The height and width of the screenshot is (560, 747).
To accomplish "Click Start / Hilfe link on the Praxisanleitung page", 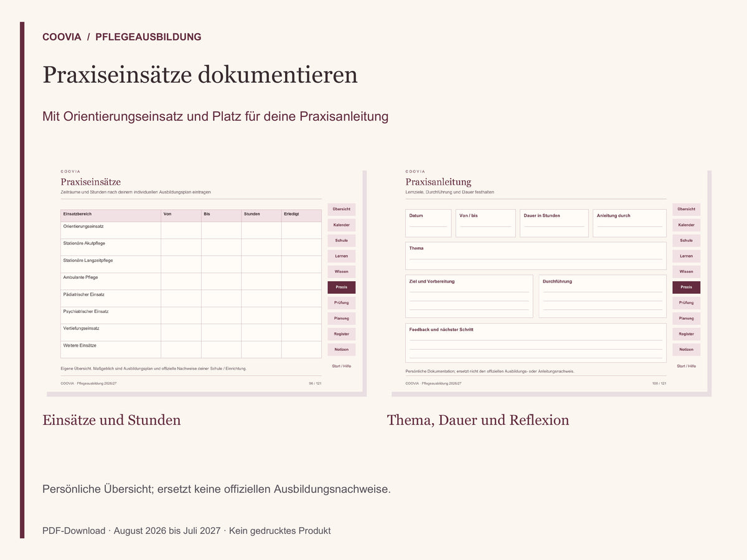I will click(x=686, y=366).
